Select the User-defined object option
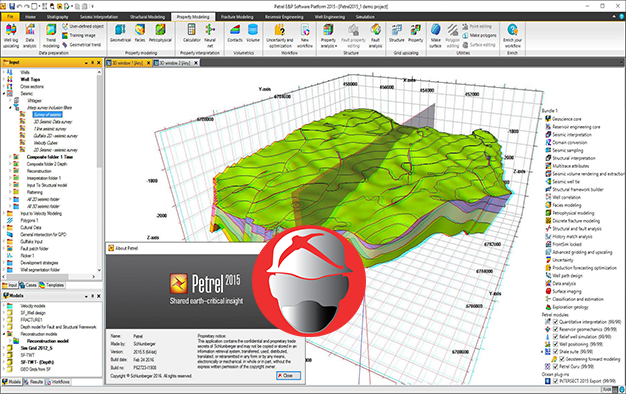 83,26
